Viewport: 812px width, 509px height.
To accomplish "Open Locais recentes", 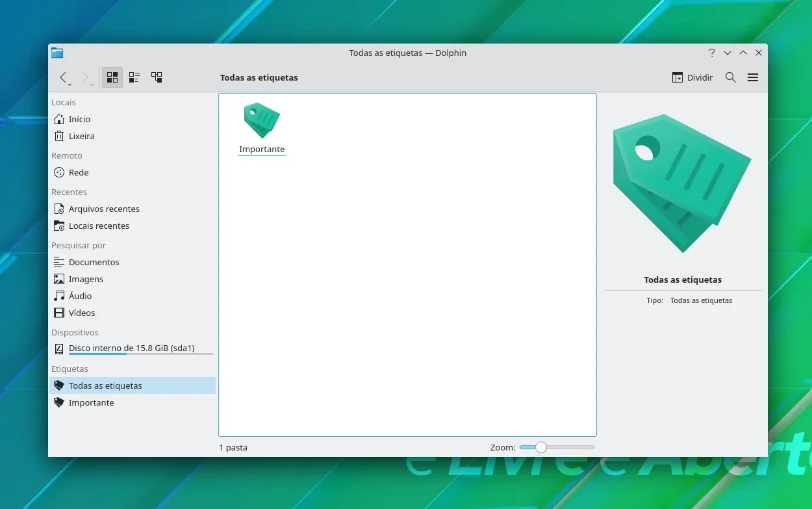I will coord(132,226).
